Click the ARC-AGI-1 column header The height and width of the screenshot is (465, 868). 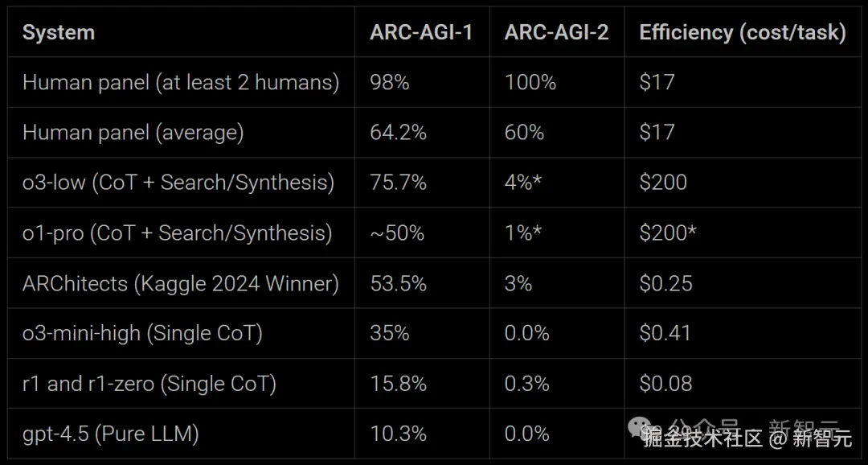click(421, 33)
